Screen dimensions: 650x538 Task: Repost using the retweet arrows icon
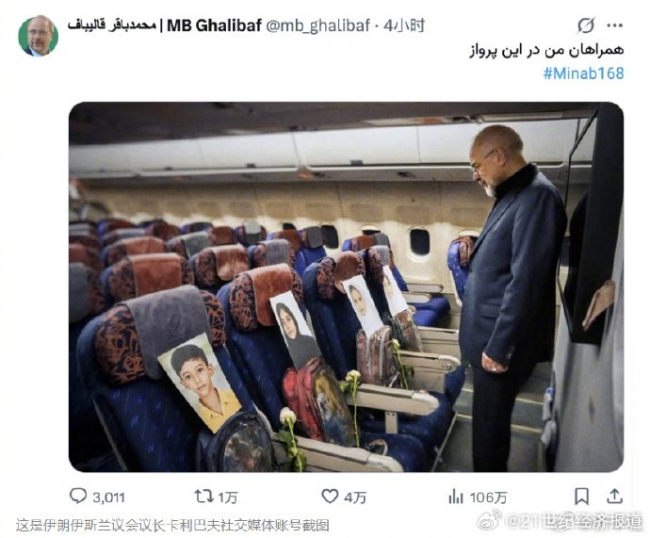click(x=204, y=496)
